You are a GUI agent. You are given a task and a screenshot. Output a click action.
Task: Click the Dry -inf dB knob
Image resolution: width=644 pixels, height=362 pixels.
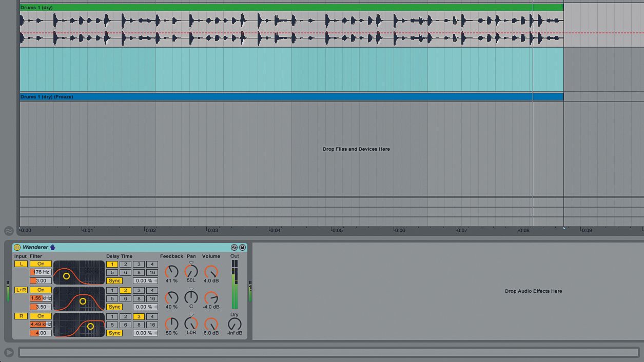point(235,324)
